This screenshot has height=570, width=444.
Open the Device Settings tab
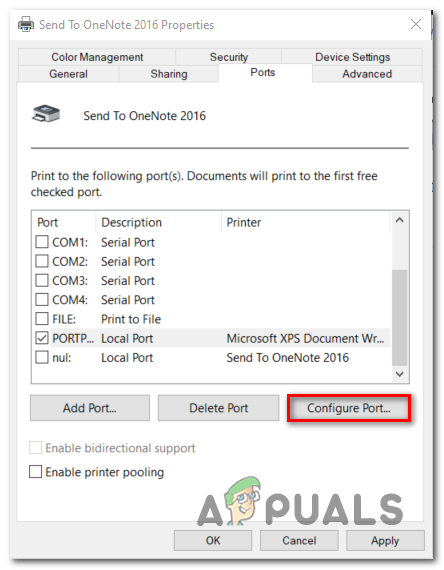coord(352,57)
